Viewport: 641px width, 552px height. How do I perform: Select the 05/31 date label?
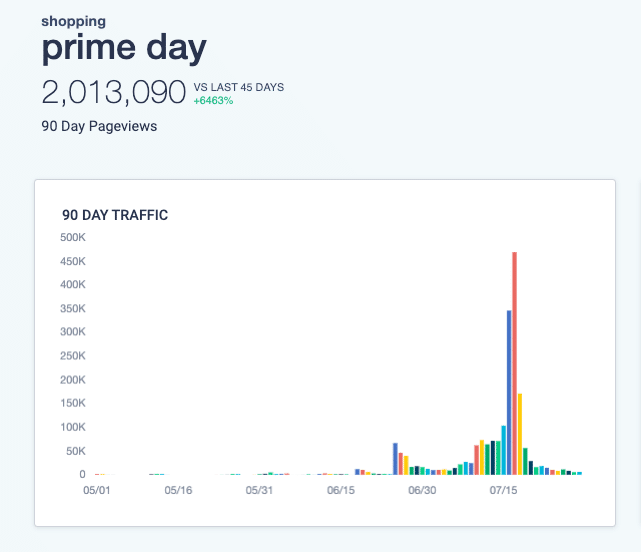tap(259, 490)
